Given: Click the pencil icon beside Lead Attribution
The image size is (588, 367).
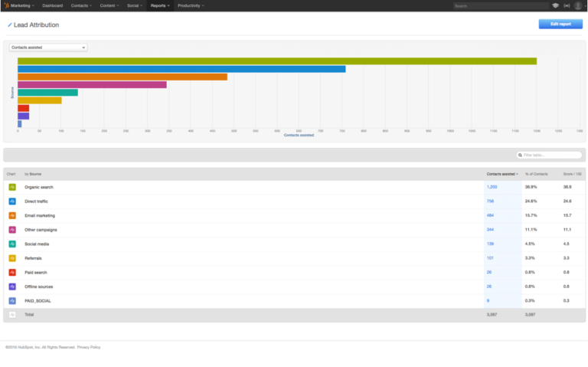Looking at the screenshot, I should 10,25.
